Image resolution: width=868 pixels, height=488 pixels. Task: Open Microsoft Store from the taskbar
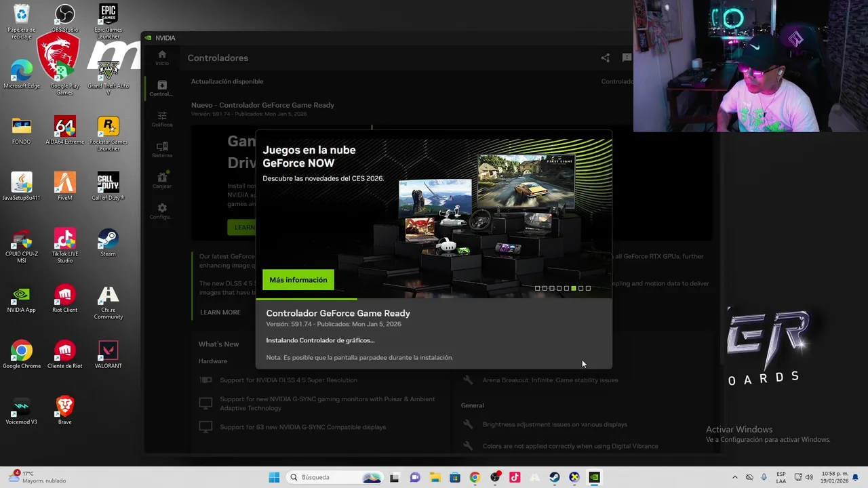point(454,477)
